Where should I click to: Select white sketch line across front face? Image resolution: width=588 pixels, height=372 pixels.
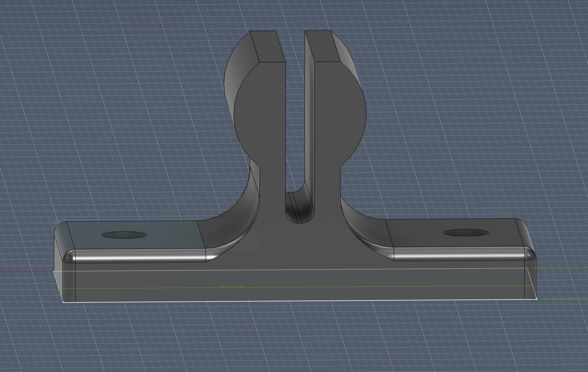pyautogui.click(x=290, y=270)
